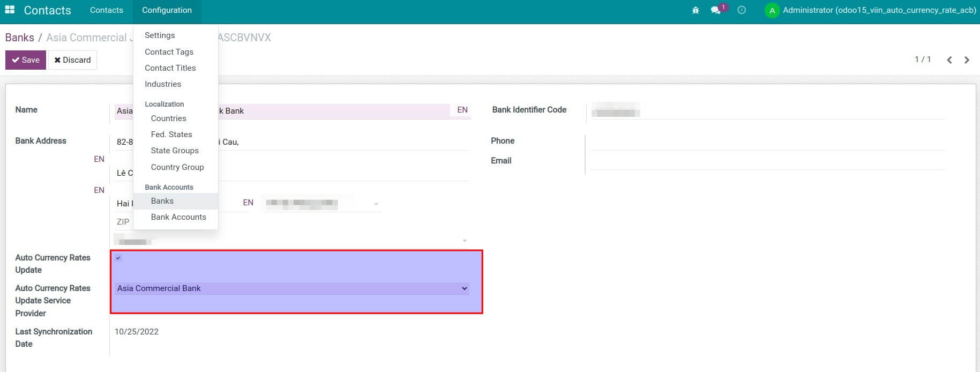Viewport: 980px width, 372px height.
Task: Open Countries under Localization
Action: (168, 118)
